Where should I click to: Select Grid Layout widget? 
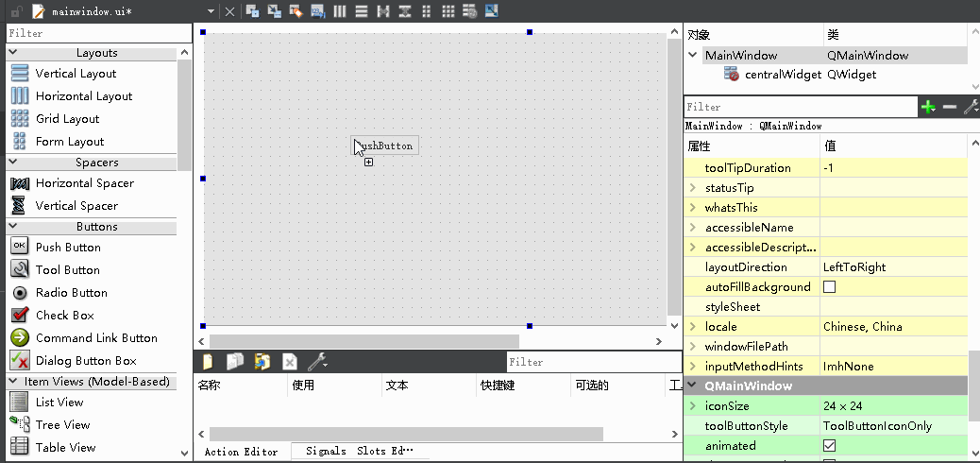click(67, 119)
